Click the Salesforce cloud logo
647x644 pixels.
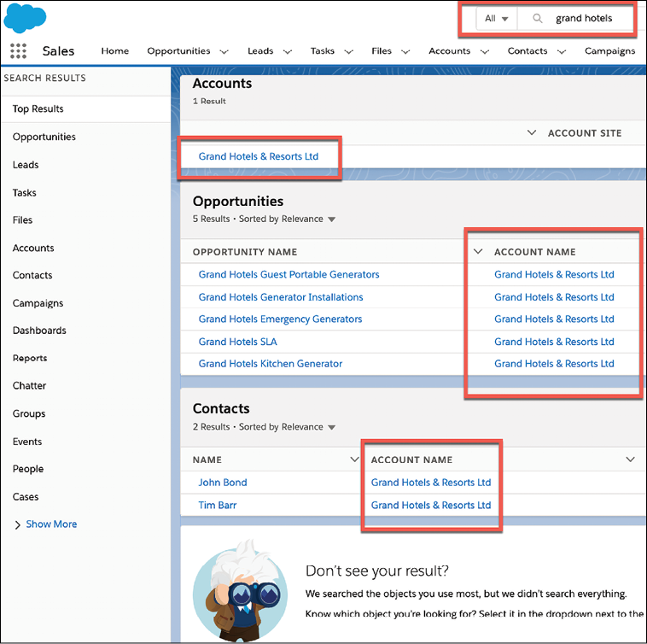coord(25,18)
